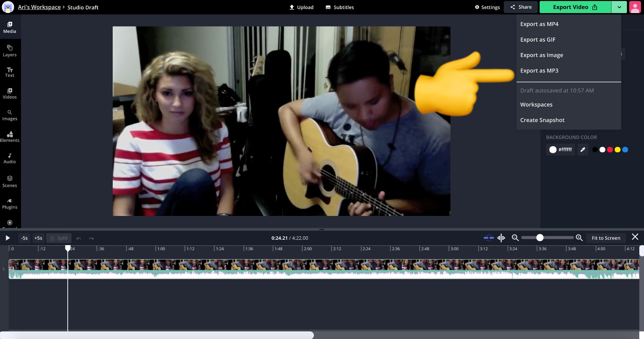Image resolution: width=644 pixels, height=339 pixels.
Task: Expand the Export Video dropdown arrow
Action: [619, 7]
